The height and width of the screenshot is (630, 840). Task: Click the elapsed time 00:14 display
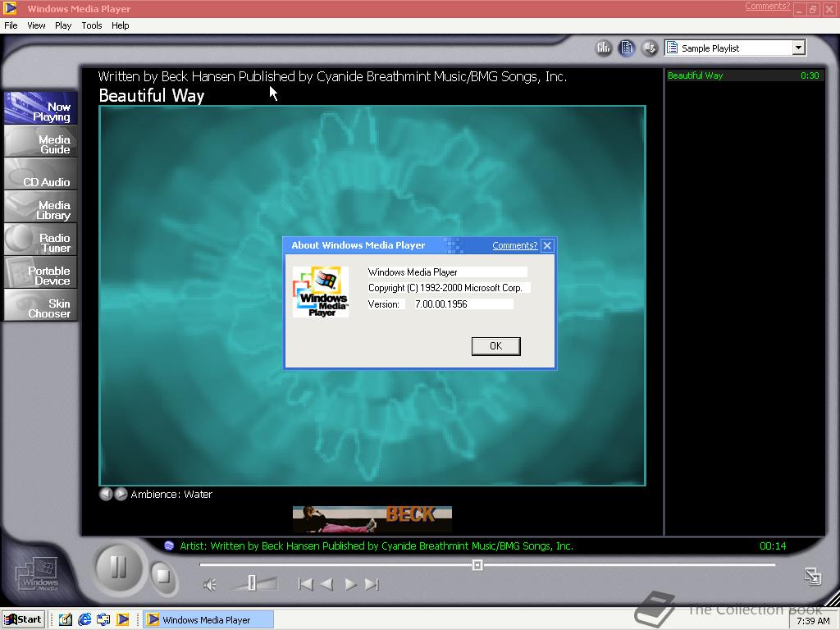(773, 546)
